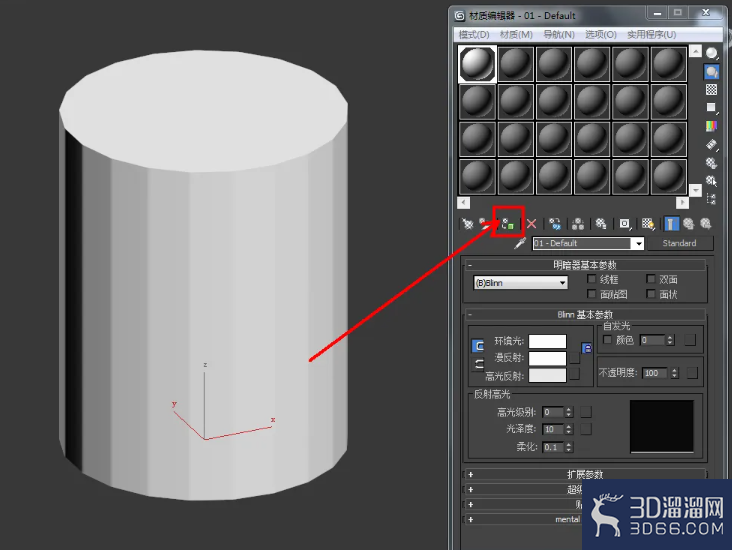Open the Material ID Channel flyout

(x=625, y=224)
